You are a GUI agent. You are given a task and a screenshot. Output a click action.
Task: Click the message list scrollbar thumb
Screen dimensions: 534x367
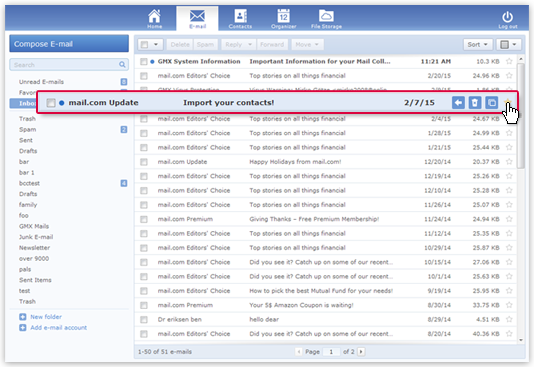point(521,116)
